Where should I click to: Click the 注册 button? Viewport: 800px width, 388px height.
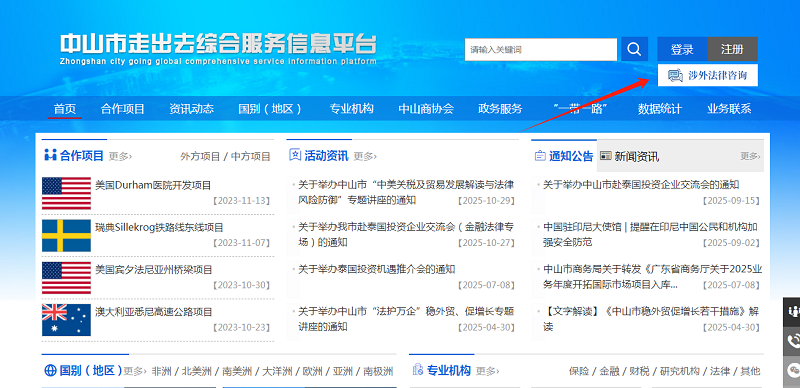(732, 49)
